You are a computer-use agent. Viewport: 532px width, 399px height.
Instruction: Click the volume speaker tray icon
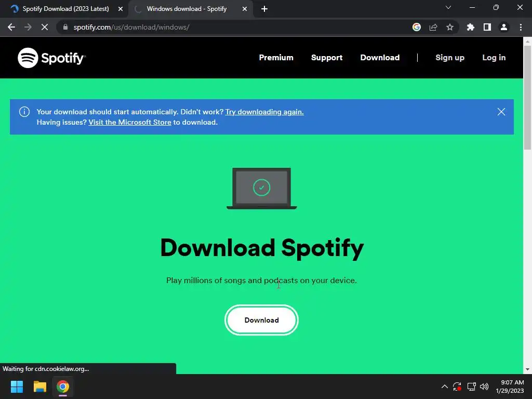tap(485, 387)
